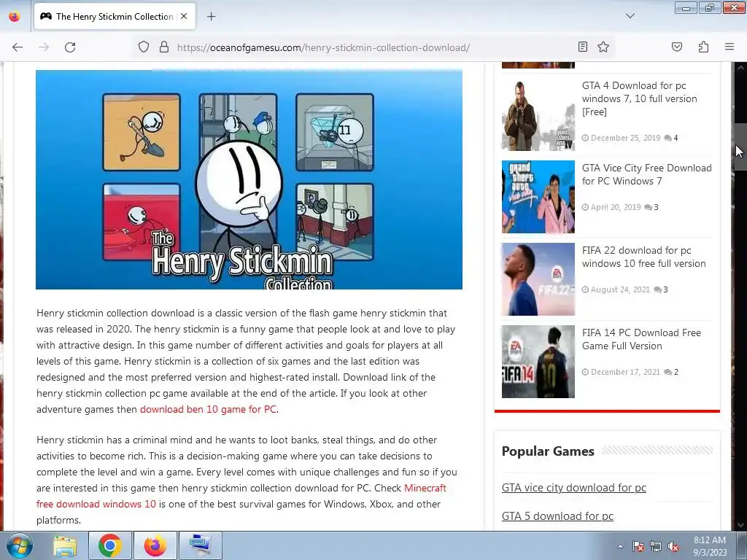Open FIFA 14 PC Download article
The width and height of the screenshot is (747, 560).
[641, 339]
